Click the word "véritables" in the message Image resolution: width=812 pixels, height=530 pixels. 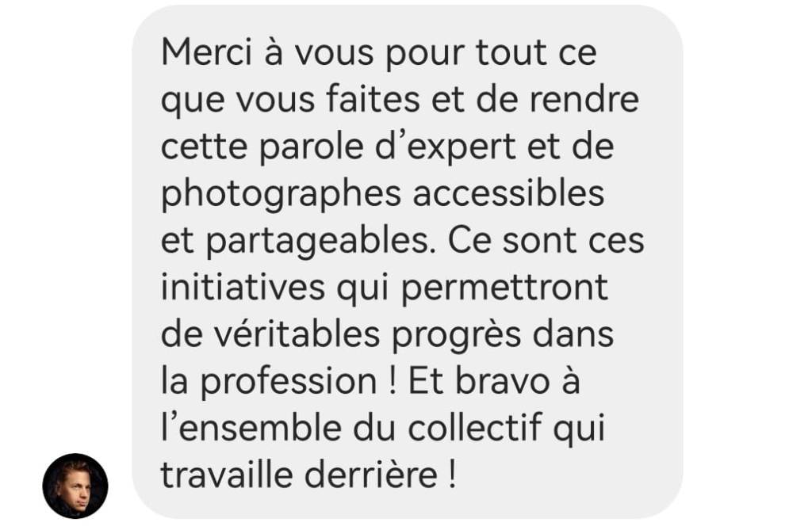pos(297,334)
